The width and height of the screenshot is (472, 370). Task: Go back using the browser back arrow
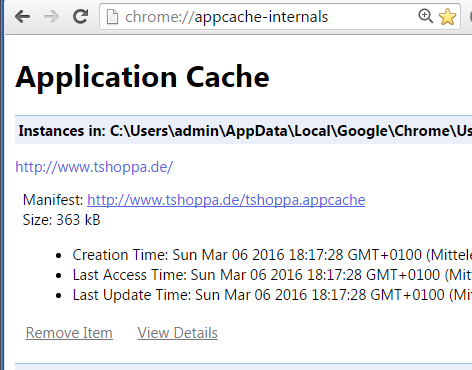(23, 16)
